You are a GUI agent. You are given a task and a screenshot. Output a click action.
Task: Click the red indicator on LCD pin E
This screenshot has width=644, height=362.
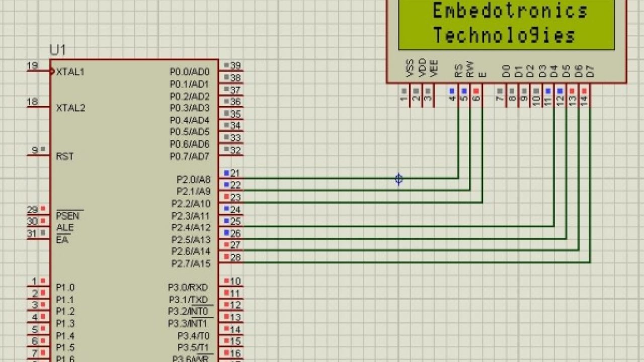pyautogui.click(x=475, y=91)
